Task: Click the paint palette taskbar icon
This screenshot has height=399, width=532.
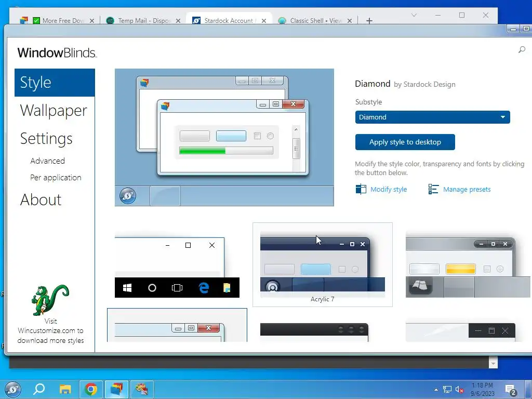Action: pos(142,389)
